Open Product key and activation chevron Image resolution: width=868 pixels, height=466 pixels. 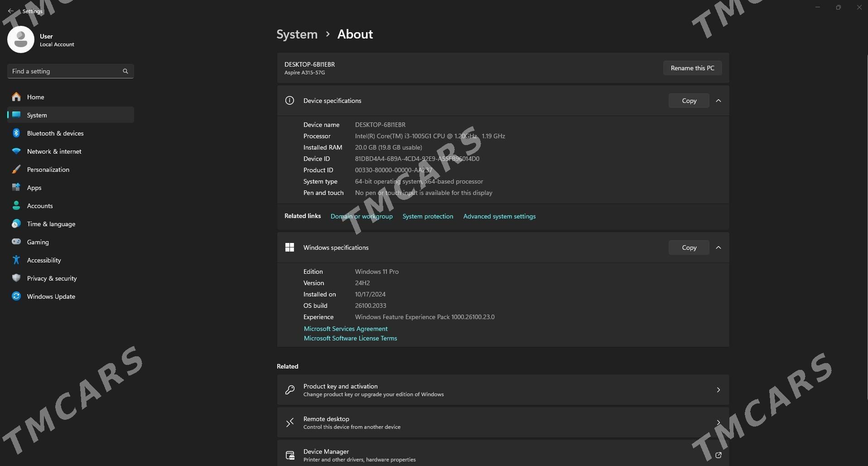(718, 390)
